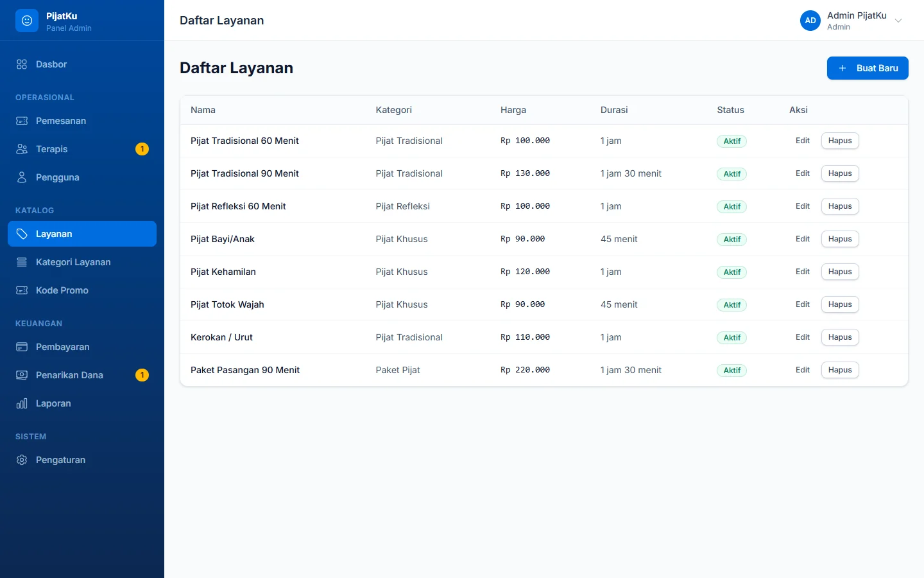
Task: Go to Pemesanan in the sidebar
Action: click(x=82, y=121)
